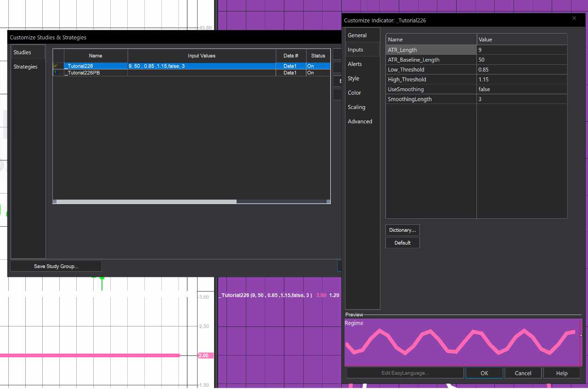Select the ATR_Baseline_Length input name
This screenshot has width=588, height=389.
pos(431,60)
